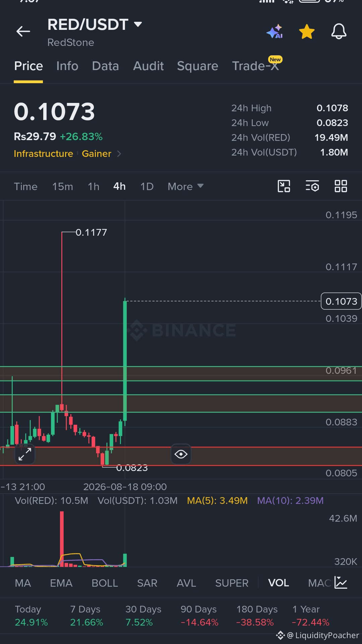This screenshot has width=362, height=644.
Task: Click the MA(5): 3.49M label
Action: (x=217, y=501)
